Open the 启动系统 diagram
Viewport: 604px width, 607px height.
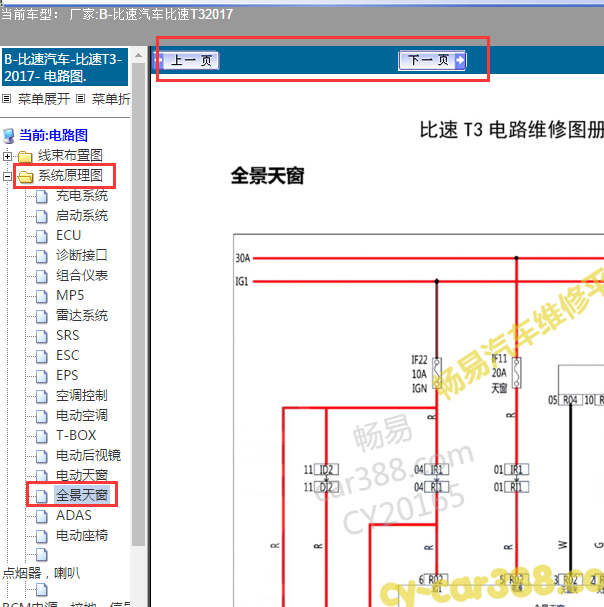pyautogui.click(x=82, y=216)
